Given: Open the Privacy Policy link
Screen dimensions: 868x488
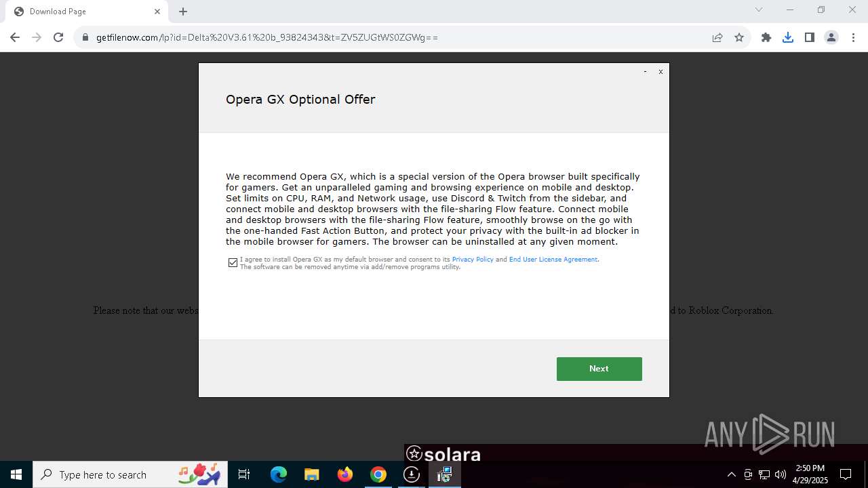Looking at the screenshot, I should [x=473, y=260].
